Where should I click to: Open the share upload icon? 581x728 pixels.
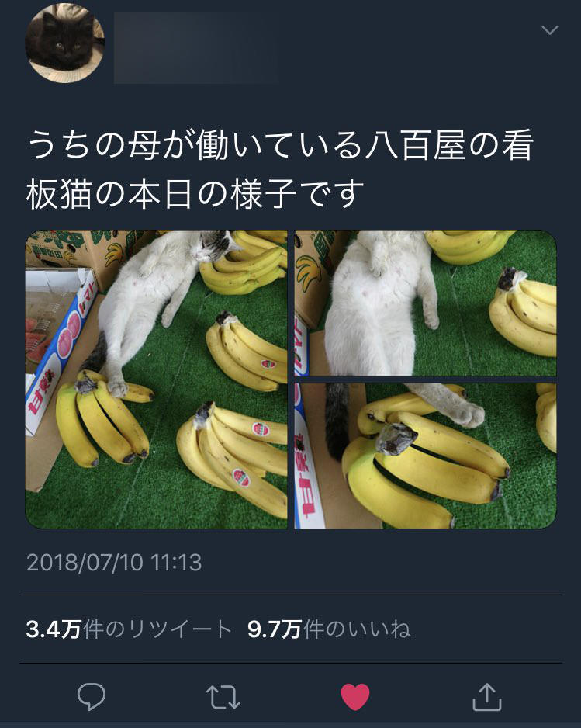tap(487, 696)
